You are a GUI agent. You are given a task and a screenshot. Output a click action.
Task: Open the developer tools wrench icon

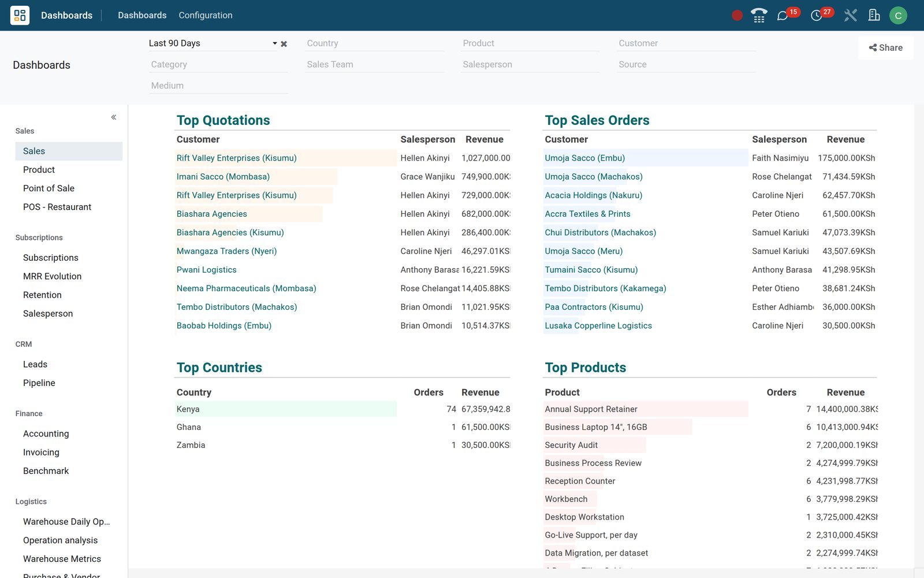(850, 16)
